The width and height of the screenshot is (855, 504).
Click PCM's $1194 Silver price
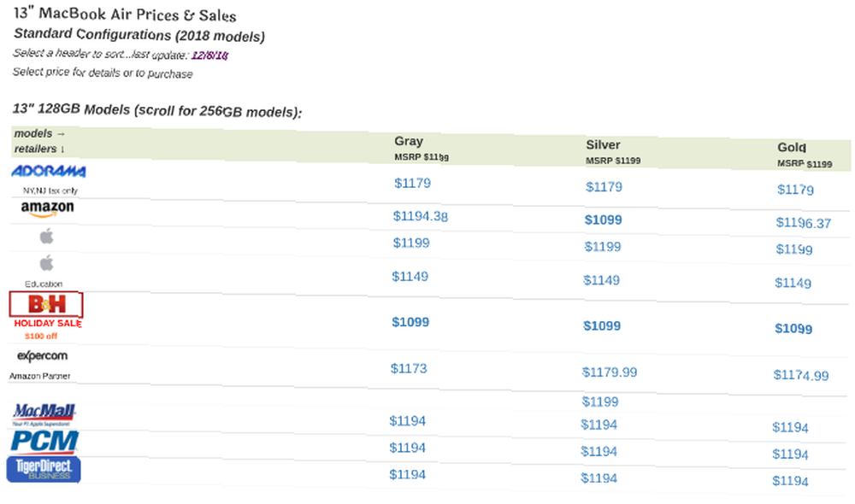(599, 452)
